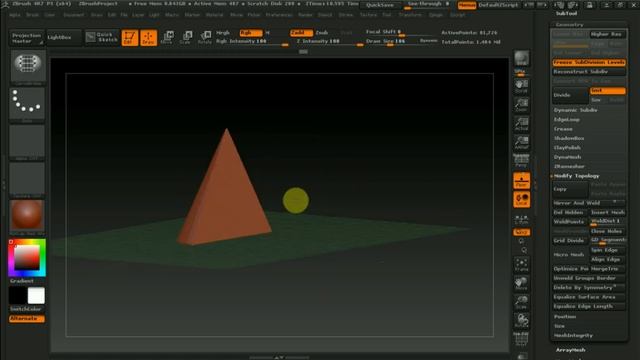Viewport: 640px width, 360px height.
Task: Toggle the Persp perspective button
Action: (x=521, y=161)
